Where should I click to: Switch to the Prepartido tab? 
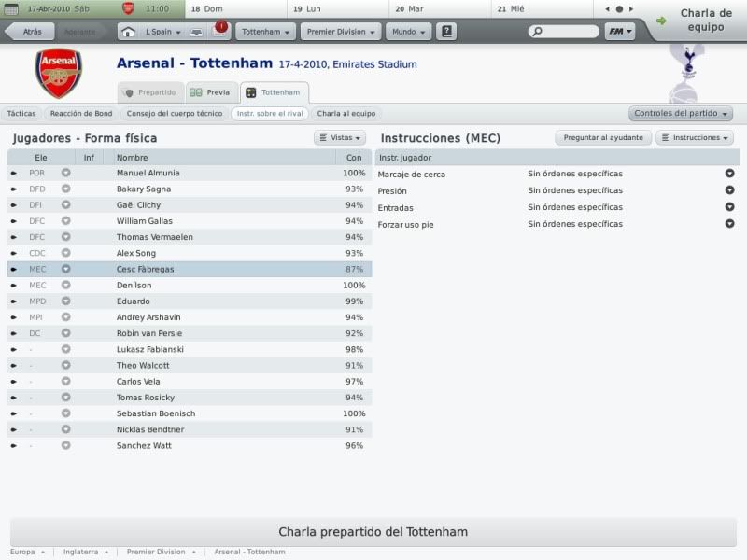point(151,92)
